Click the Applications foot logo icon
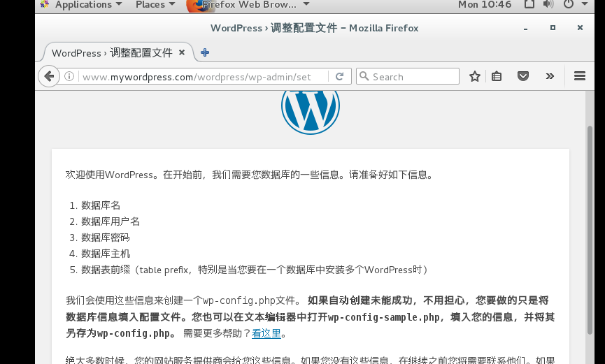 click(45, 5)
